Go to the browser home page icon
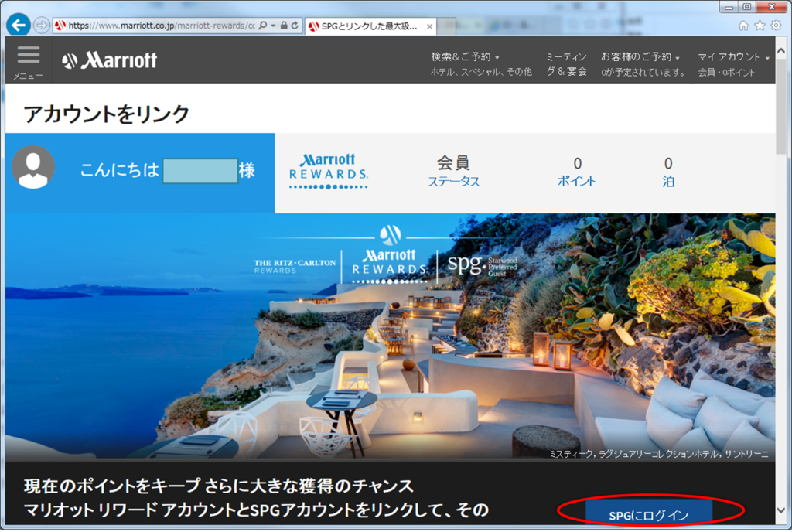 743,26
